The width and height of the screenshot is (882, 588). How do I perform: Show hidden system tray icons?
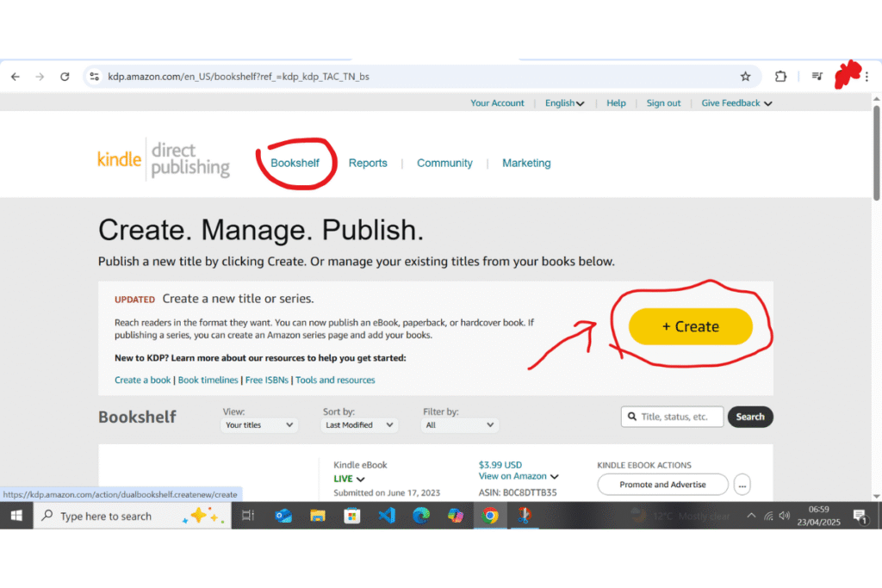coord(751,516)
